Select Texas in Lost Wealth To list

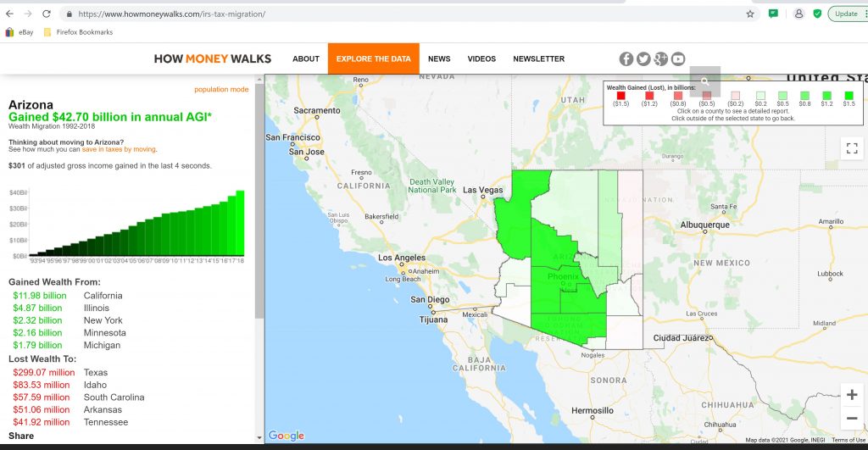95,373
